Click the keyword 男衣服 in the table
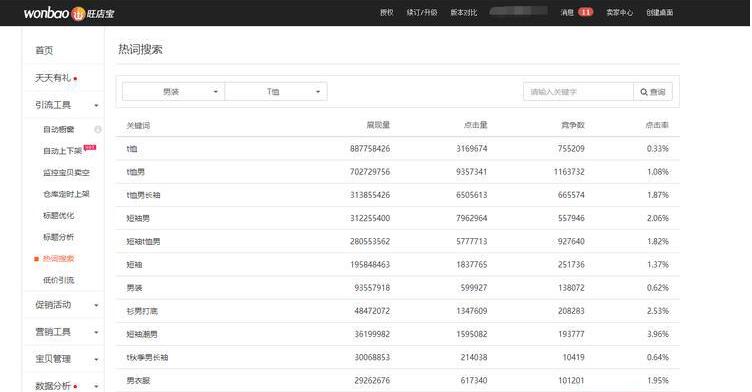The width and height of the screenshot is (752, 392). pyautogui.click(x=138, y=380)
